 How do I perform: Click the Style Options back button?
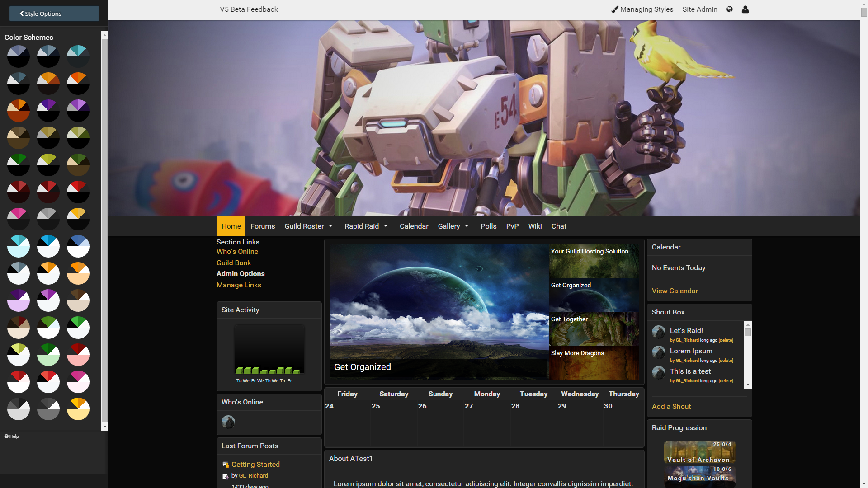(x=54, y=14)
